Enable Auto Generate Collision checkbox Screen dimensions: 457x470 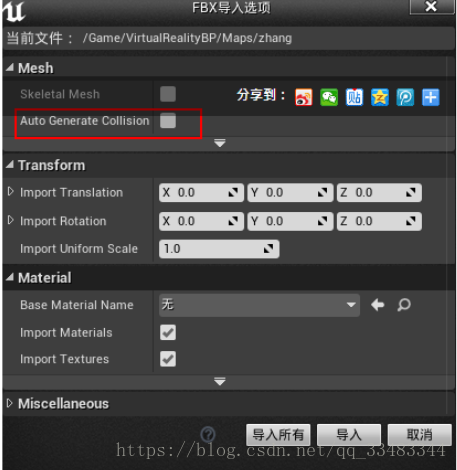(x=168, y=120)
